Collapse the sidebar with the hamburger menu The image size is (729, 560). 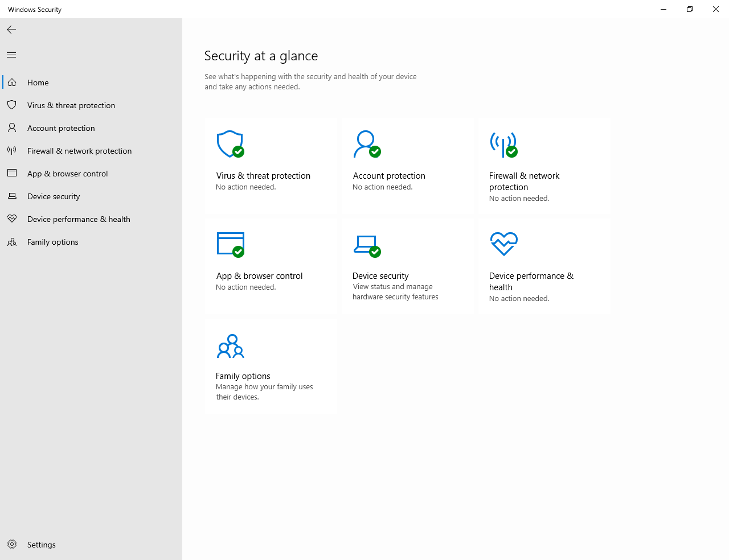click(x=11, y=55)
